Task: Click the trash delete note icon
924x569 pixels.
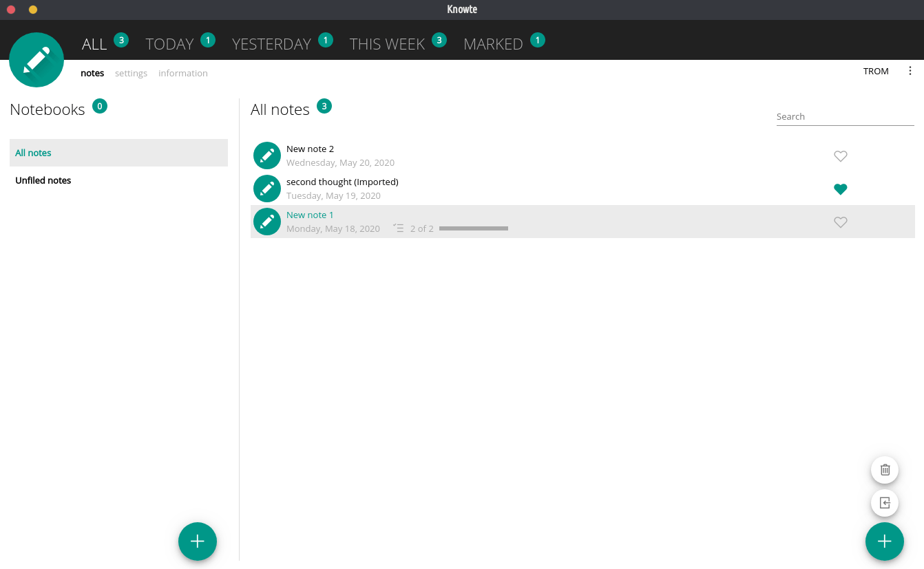Action: pos(885,470)
